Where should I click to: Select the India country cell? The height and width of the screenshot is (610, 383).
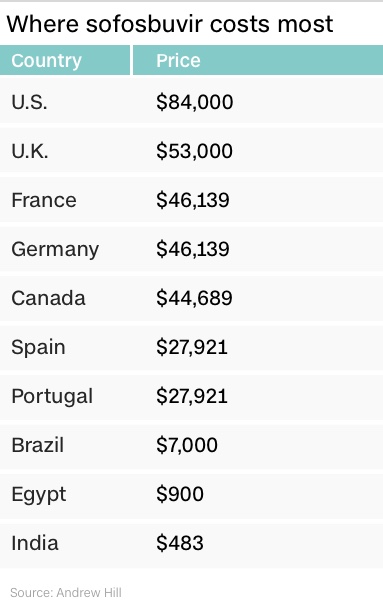35,543
